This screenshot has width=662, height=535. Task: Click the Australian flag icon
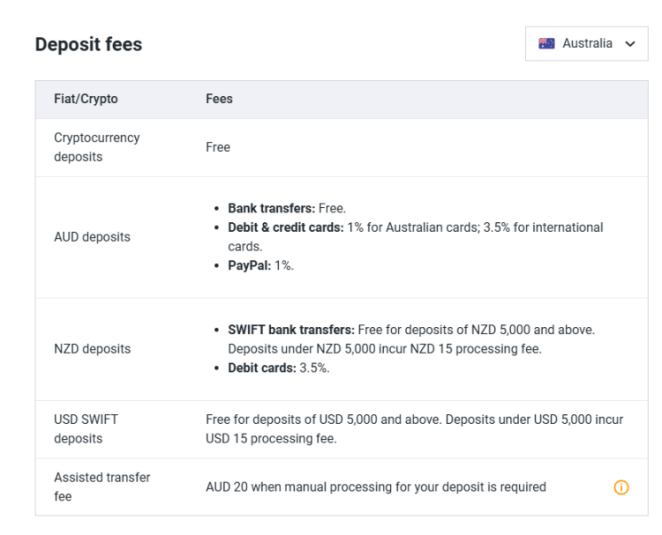(546, 43)
